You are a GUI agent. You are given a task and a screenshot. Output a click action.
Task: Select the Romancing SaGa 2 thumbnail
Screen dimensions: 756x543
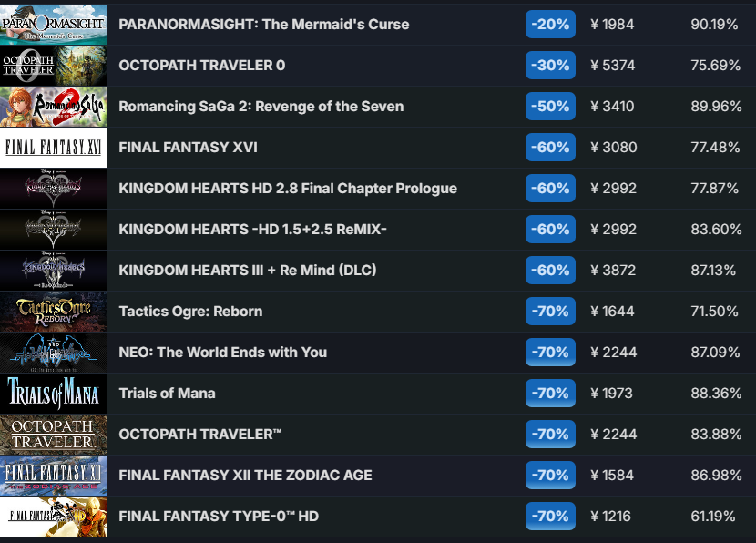click(53, 107)
